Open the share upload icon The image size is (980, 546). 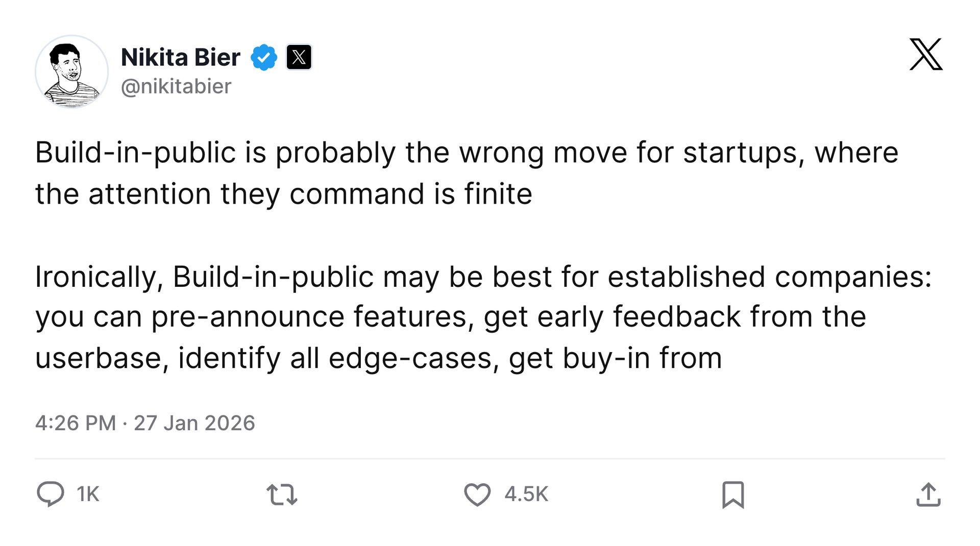[928, 494]
